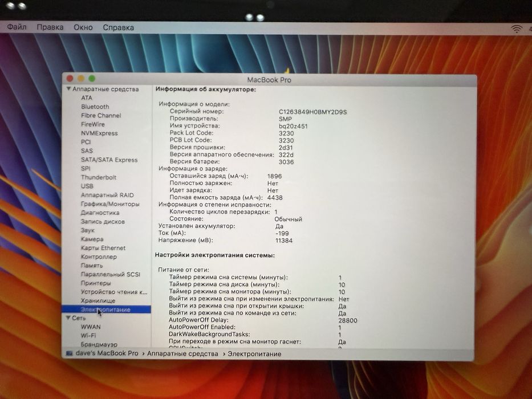Select Fibre Channel in the sidebar
Viewport: 532px width, 399px height.
(x=101, y=115)
